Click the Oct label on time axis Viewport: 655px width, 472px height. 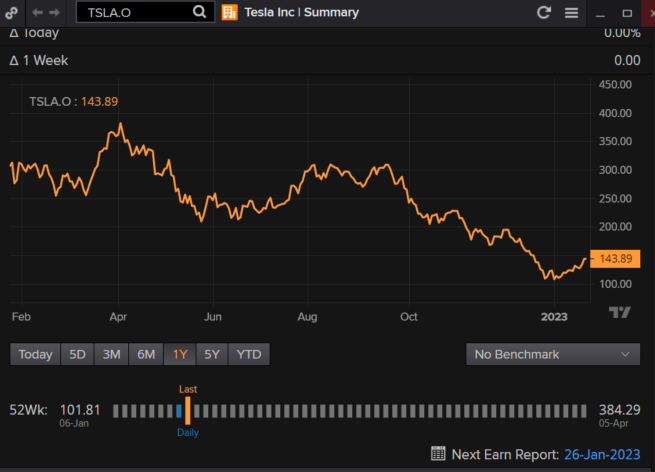(409, 317)
